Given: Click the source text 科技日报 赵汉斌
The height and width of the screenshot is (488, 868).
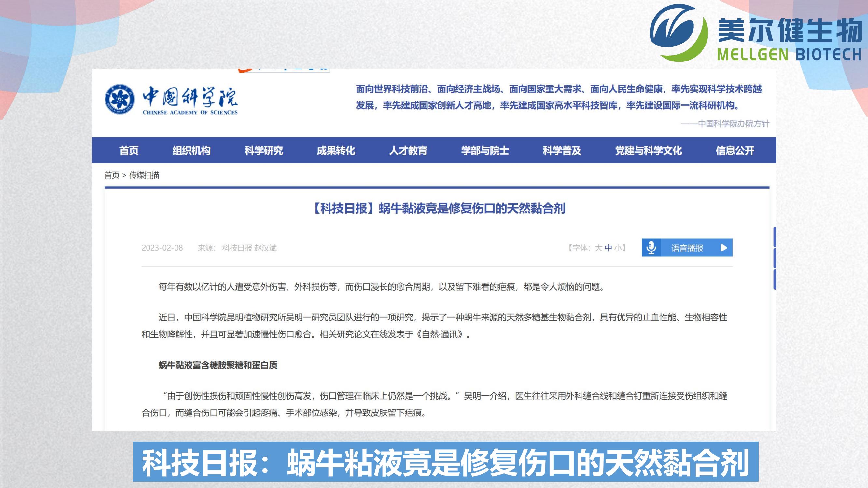Looking at the screenshot, I should pyautogui.click(x=249, y=248).
